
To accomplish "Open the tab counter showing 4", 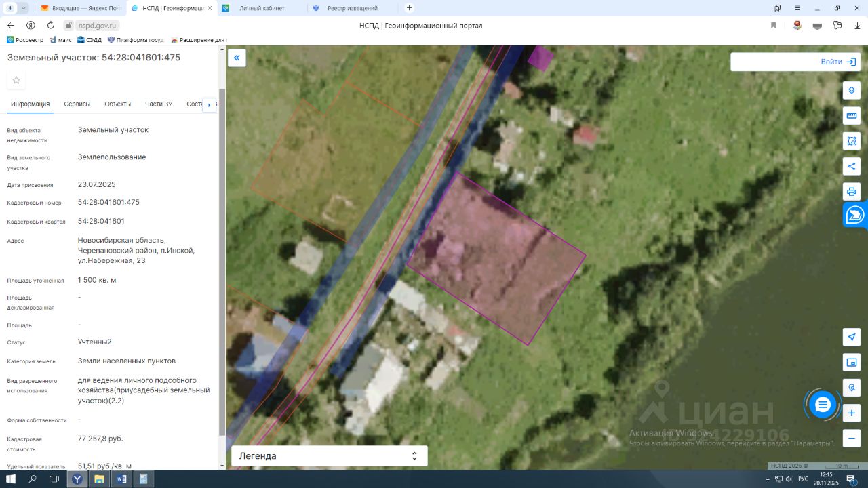I will point(10,8).
